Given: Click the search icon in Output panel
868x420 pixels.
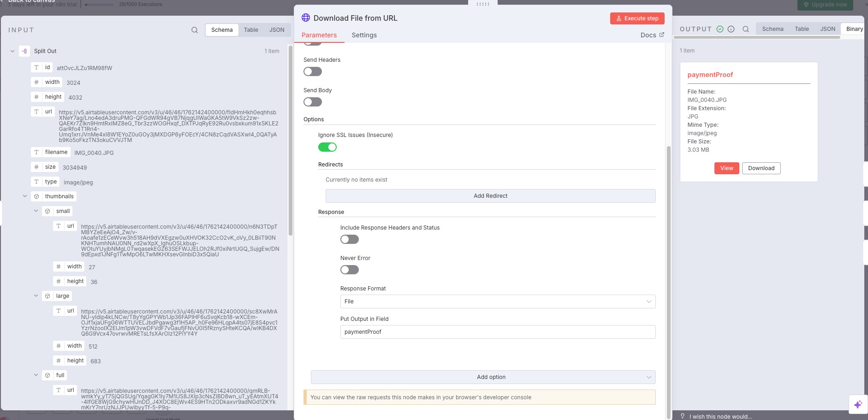Looking at the screenshot, I should 746,29.
